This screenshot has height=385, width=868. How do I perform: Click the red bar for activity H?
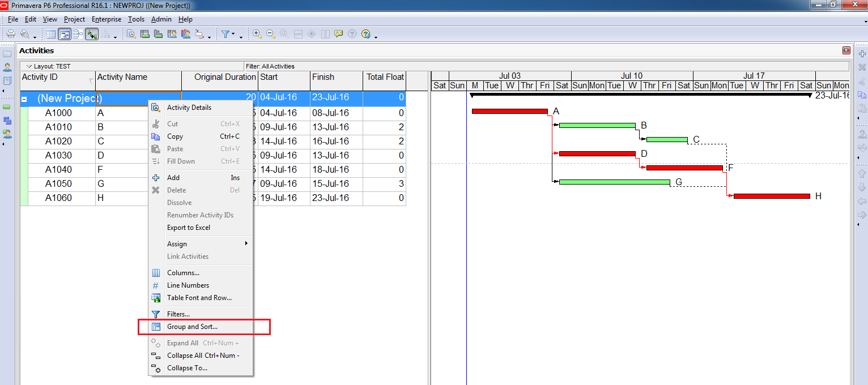[x=771, y=196]
